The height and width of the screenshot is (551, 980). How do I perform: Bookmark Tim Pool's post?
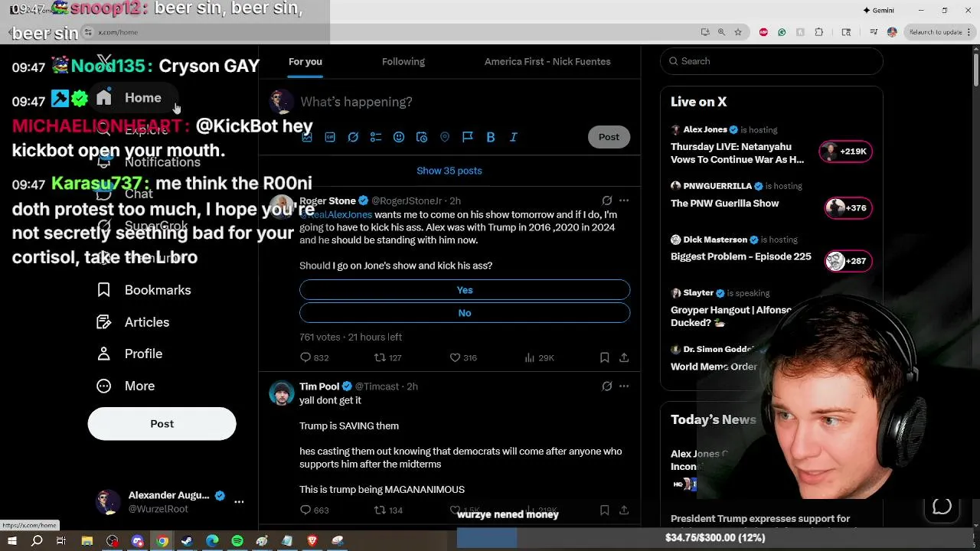point(605,510)
